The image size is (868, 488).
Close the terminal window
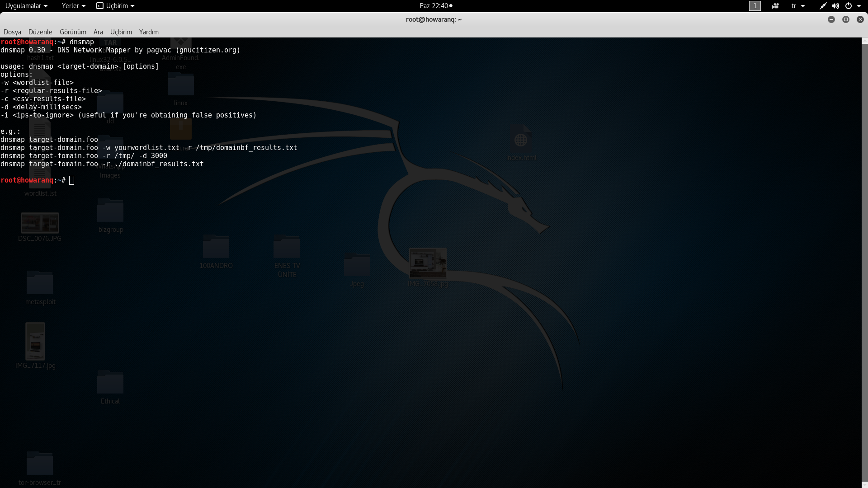point(860,19)
